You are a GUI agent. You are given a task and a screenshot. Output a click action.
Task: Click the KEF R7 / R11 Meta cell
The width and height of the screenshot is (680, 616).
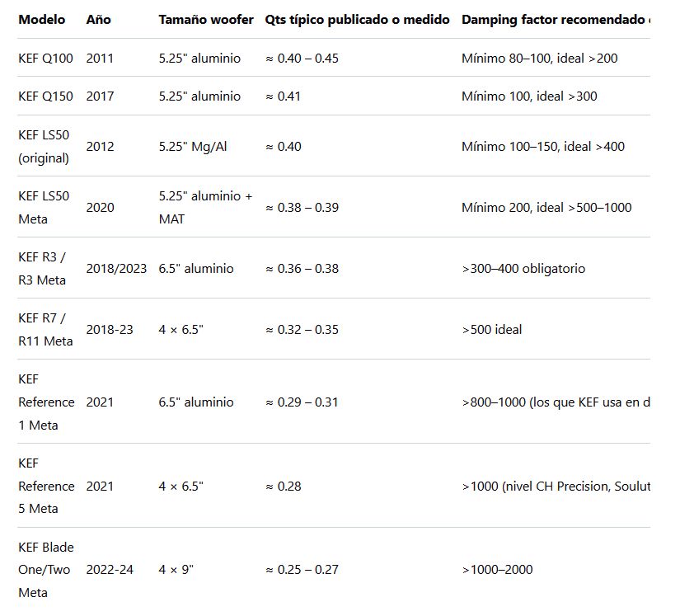click(45, 330)
